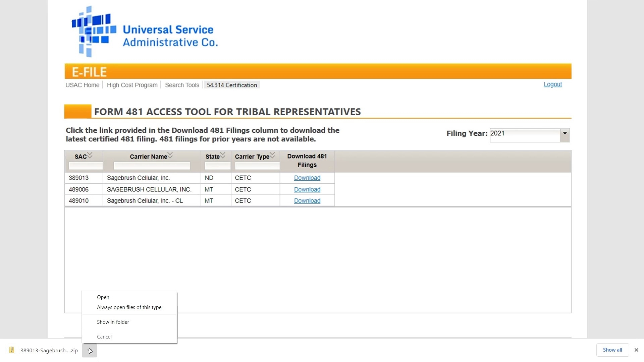The image size is (644, 362).
Task: Open the Search Tools menu
Action: (x=182, y=85)
